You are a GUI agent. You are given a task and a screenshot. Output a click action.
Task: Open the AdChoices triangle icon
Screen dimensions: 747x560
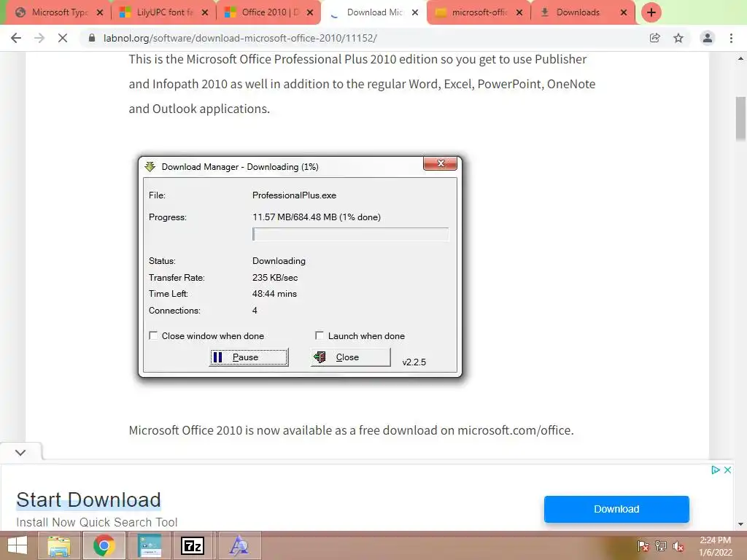tap(715, 470)
